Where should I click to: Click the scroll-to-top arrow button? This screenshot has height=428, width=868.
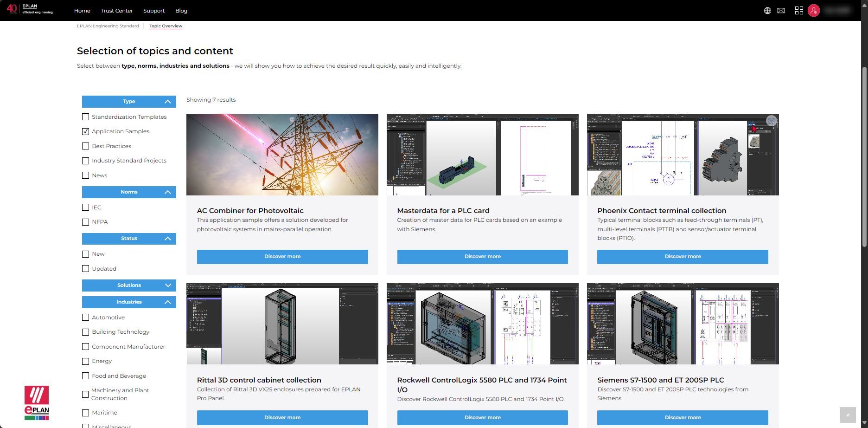pos(848,415)
